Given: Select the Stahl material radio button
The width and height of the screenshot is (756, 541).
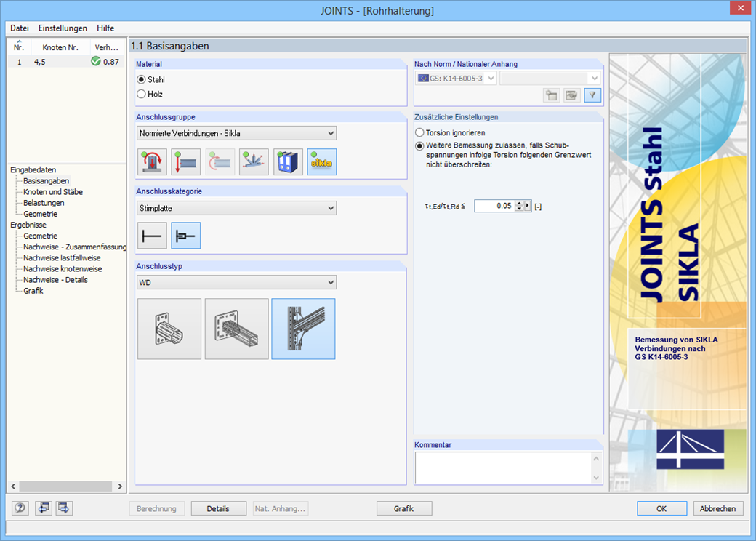Looking at the screenshot, I should click(x=141, y=79).
